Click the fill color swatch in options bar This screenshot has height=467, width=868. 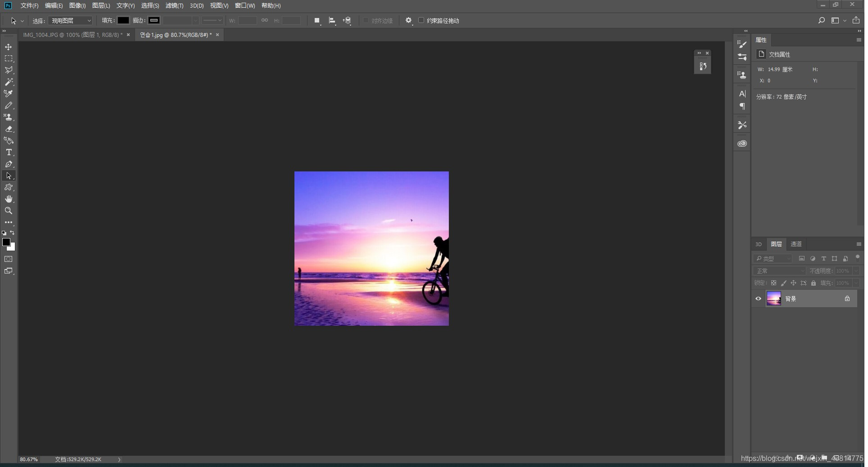coord(123,20)
